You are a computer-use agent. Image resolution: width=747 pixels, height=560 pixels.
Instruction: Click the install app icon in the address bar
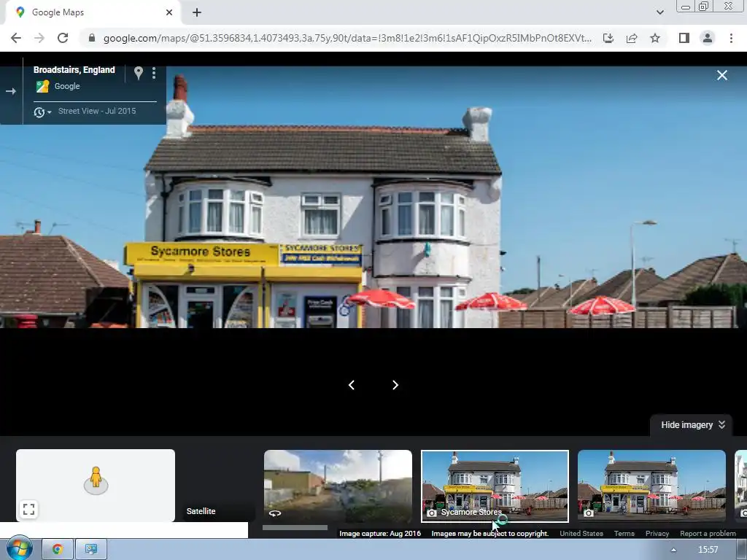(x=608, y=38)
